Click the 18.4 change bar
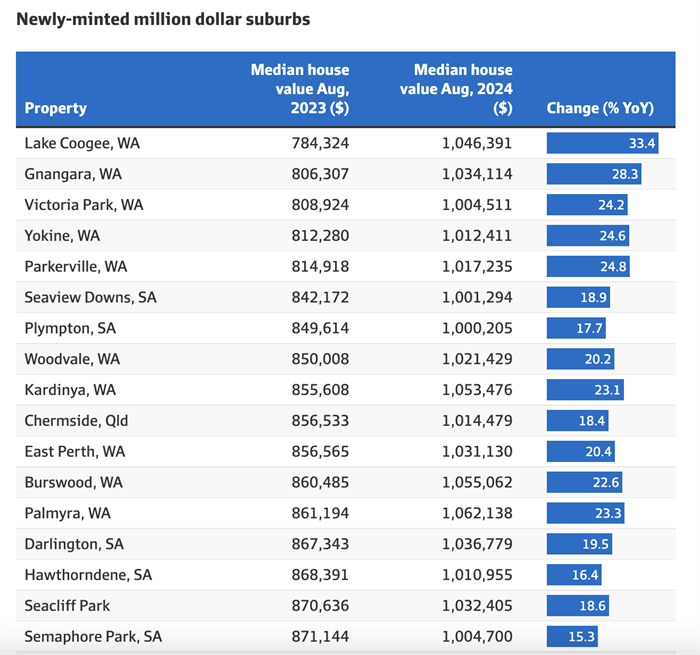700x655 pixels. [x=577, y=421]
